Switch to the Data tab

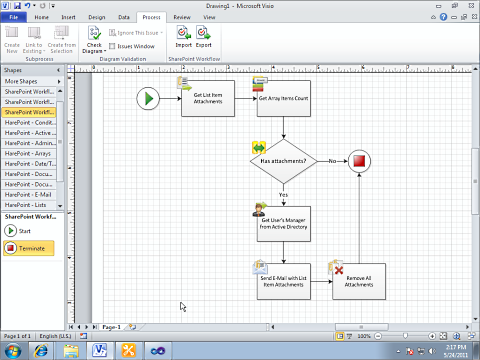point(124,17)
